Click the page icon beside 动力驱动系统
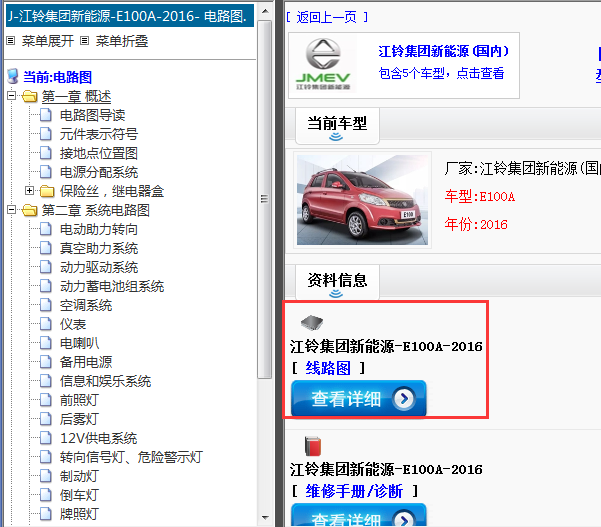This screenshot has width=601, height=527. pyautogui.click(x=46, y=267)
